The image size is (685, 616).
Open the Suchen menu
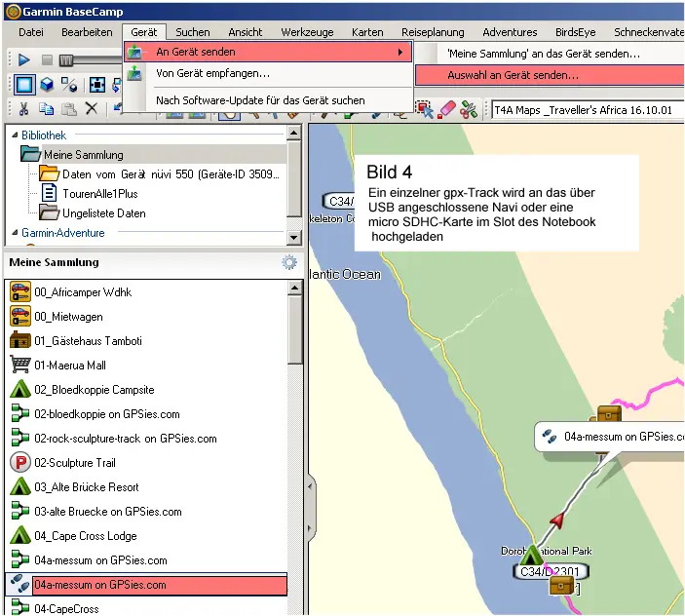[x=193, y=32]
